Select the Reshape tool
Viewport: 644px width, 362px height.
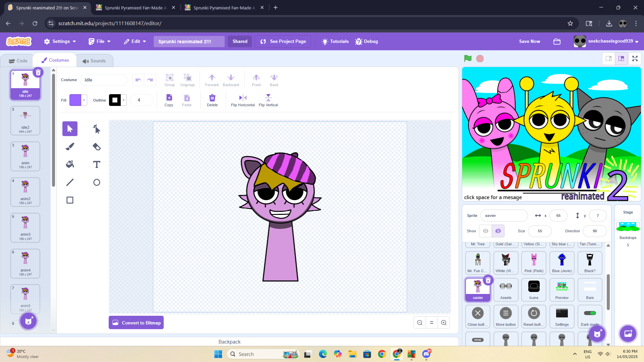(97, 129)
